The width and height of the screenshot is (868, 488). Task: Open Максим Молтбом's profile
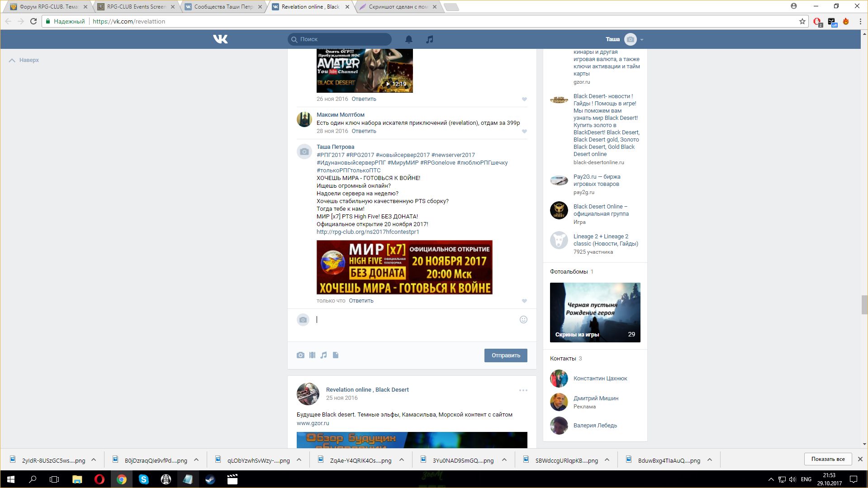point(340,115)
